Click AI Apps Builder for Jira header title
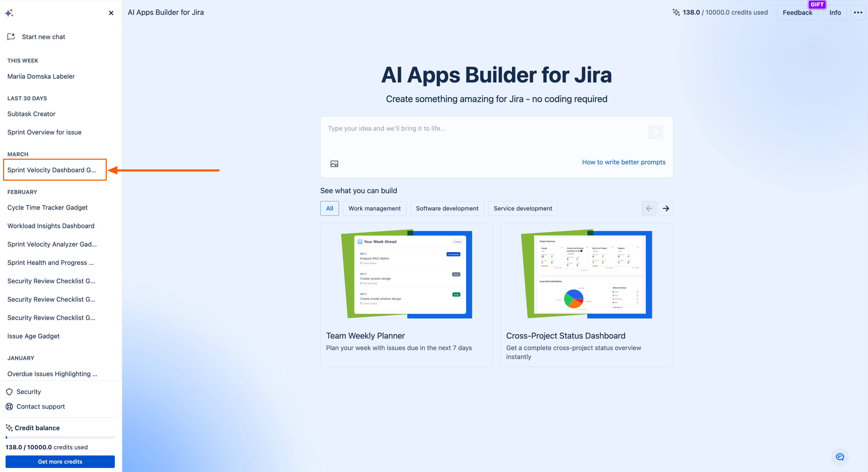Image resolution: width=868 pixels, height=472 pixels. pos(166,13)
